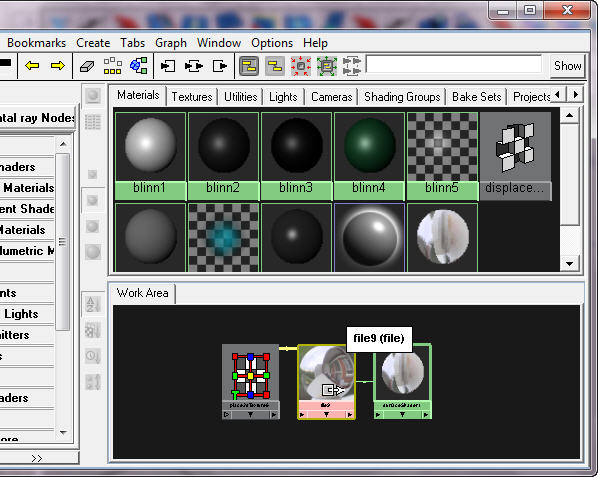Screen dimensions: 598x477
Task: Set extra large swatch size
Action: pos(93,252)
